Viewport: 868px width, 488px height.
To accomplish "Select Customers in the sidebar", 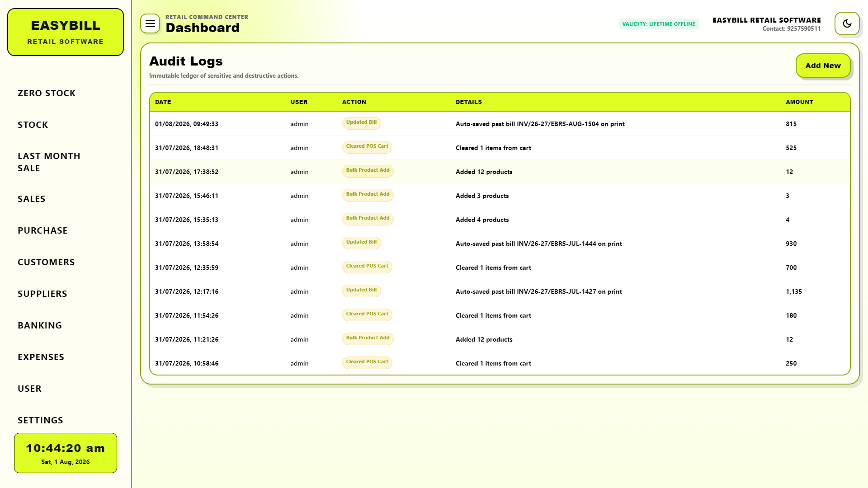I will pos(46,262).
